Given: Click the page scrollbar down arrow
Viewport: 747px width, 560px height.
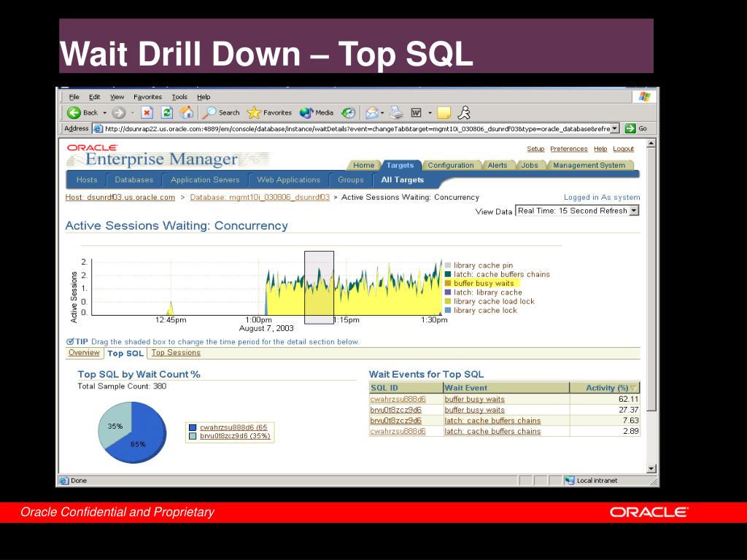Looking at the screenshot, I should click(x=651, y=469).
